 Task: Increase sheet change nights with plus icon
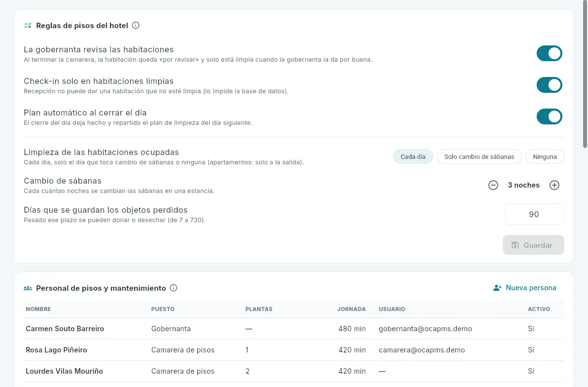[x=554, y=185]
